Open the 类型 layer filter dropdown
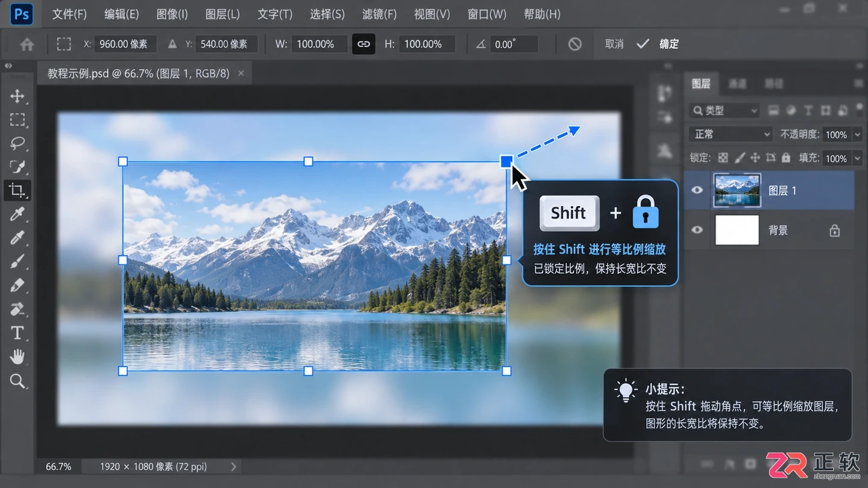868x488 pixels. (723, 111)
